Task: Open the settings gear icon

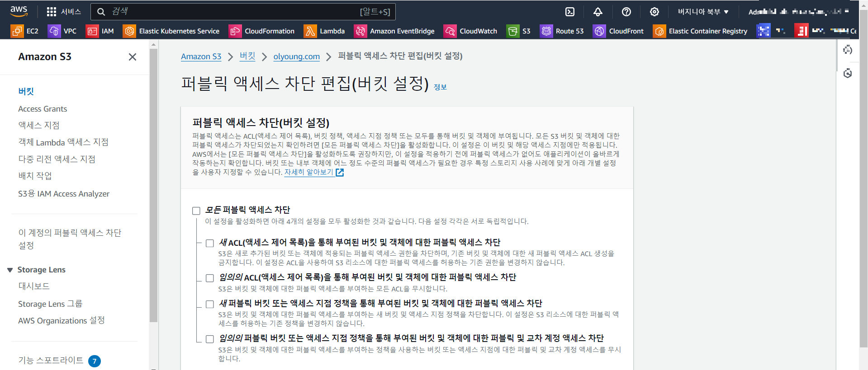Action: coord(655,12)
